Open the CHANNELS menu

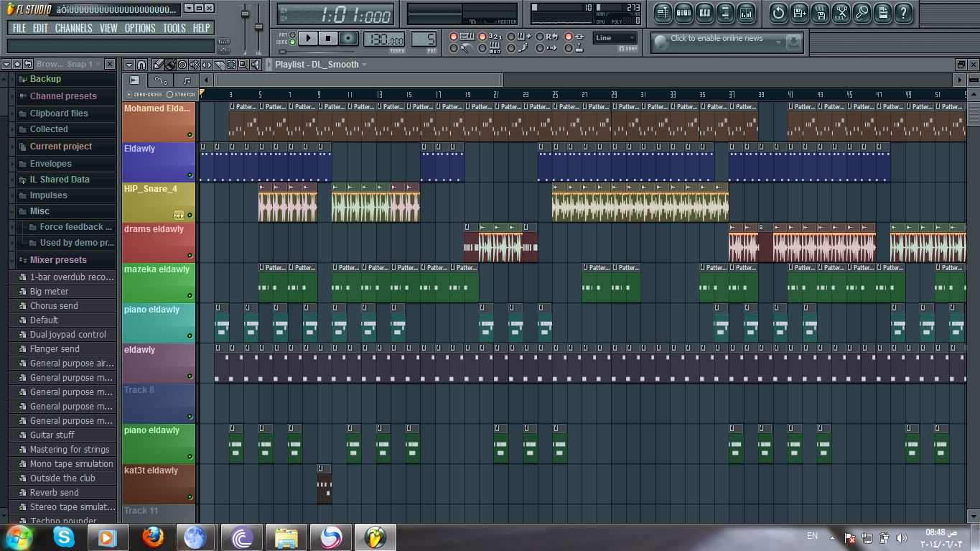[x=74, y=28]
